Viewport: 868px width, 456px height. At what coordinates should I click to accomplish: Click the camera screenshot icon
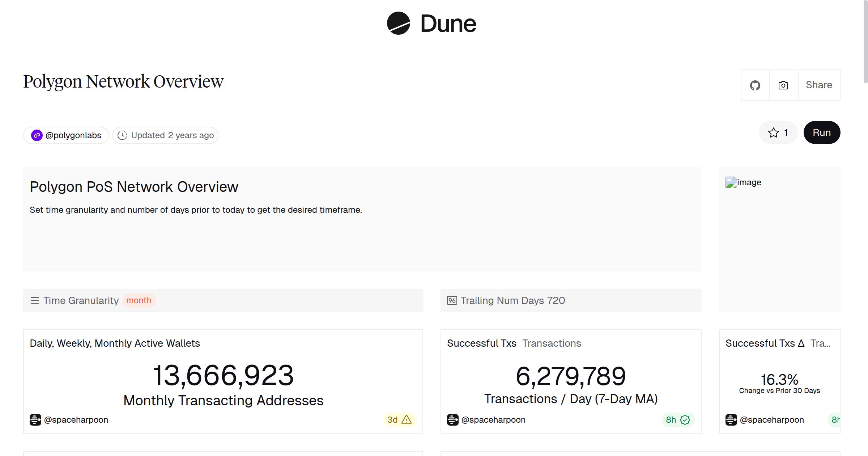pos(783,85)
